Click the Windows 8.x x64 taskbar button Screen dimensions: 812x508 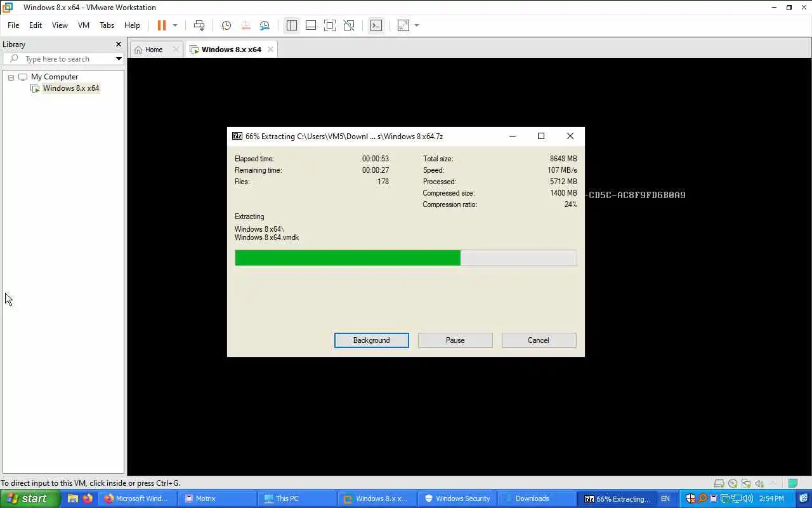pyautogui.click(x=377, y=498)
